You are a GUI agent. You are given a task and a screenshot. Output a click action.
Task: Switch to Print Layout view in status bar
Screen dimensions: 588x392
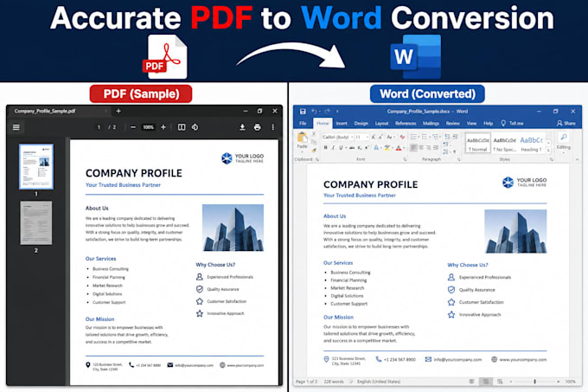[x=486, y=382]
